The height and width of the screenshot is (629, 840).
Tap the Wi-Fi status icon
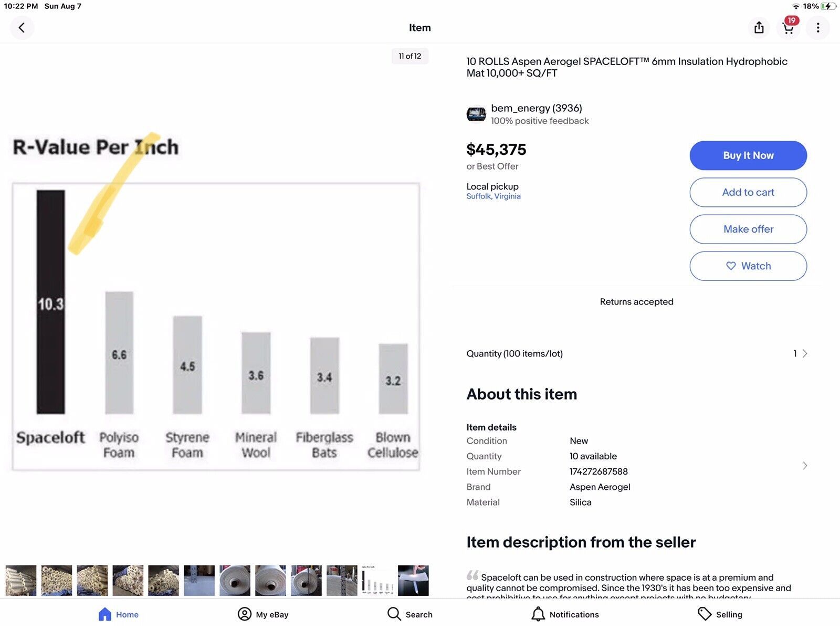[796, 6]
